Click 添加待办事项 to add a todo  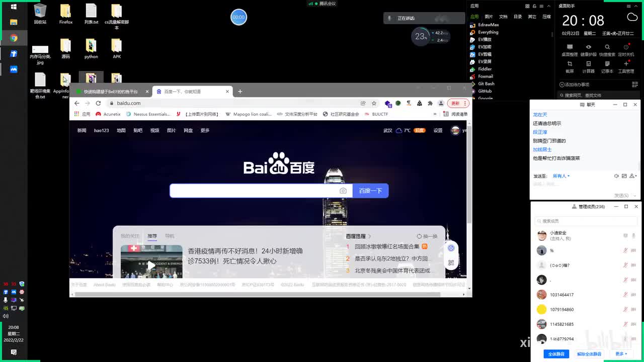click(x=574, y=84)
